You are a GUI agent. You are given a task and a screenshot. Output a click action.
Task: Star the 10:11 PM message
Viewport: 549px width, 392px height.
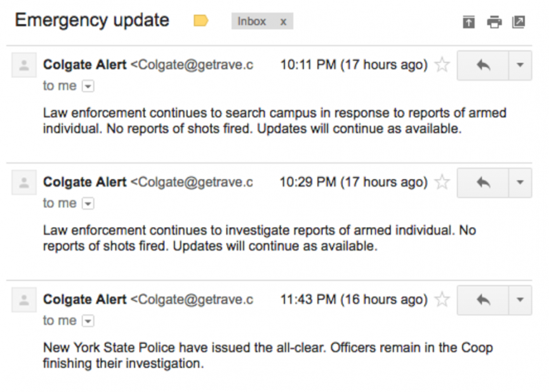[442, 65]
